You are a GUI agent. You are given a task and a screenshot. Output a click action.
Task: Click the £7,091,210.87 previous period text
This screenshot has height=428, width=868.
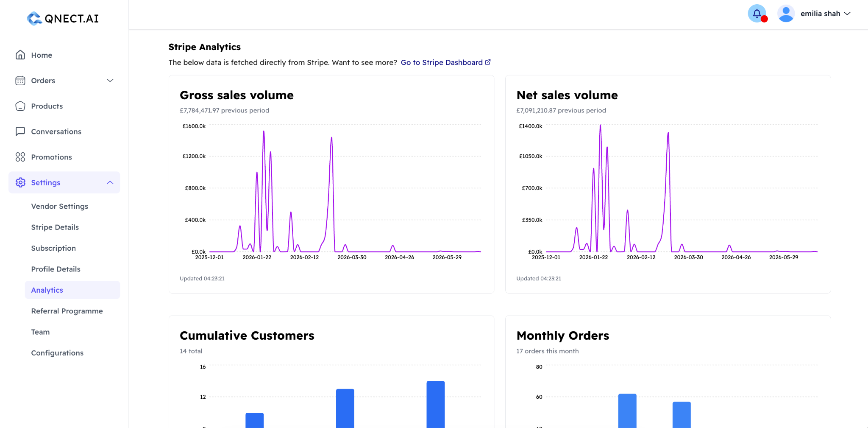pyautogui.click(x=561, y=110)
